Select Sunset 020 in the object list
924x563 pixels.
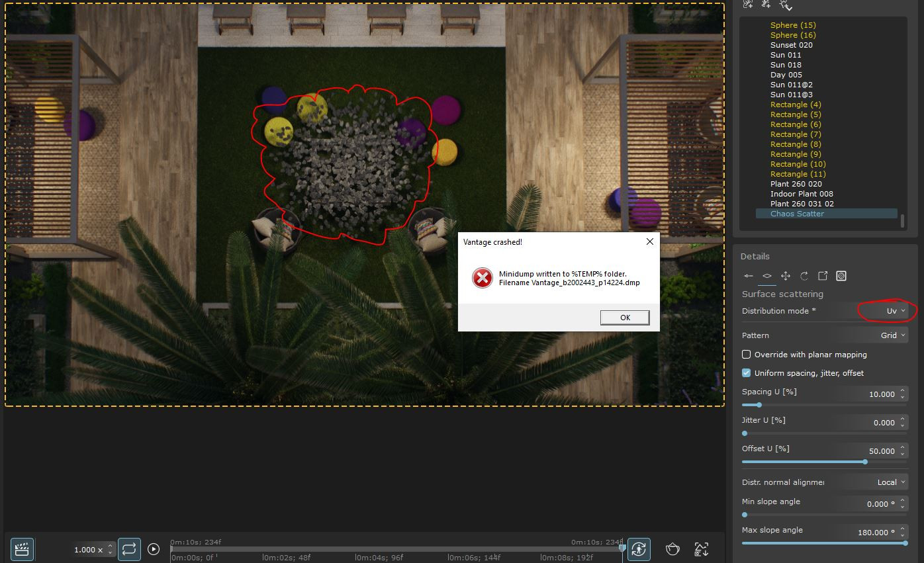[792, 45]
